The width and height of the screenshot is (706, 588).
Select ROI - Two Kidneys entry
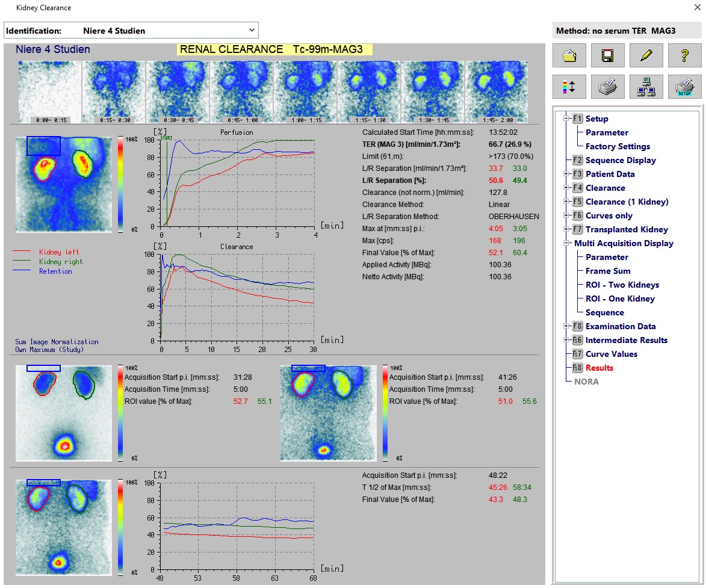click(622, 285)
